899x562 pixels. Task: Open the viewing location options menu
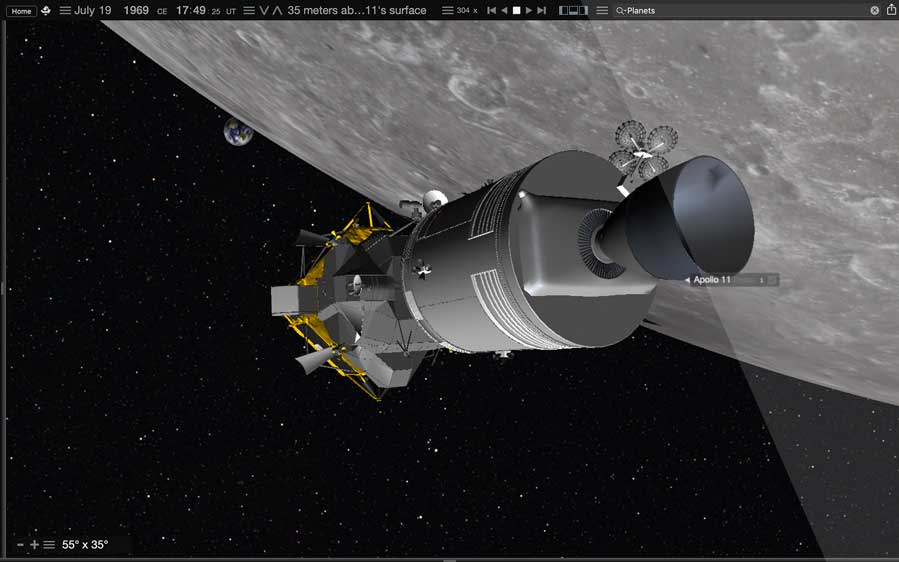click(x=249, y=10)
